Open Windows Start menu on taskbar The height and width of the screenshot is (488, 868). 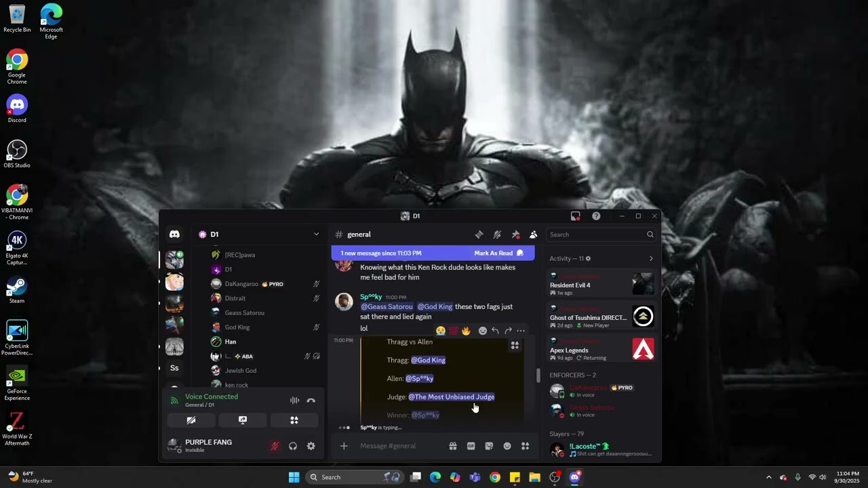click(x=294, y=477)
